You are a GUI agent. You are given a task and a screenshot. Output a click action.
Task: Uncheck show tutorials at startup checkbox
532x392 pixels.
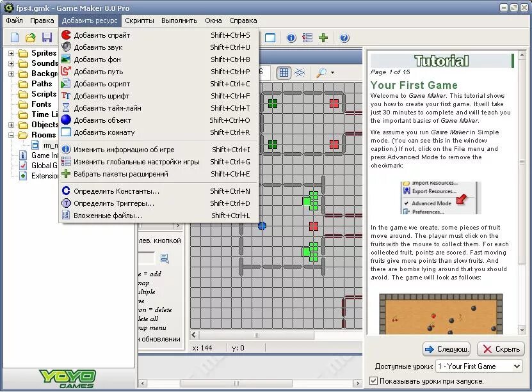[374, 381]
